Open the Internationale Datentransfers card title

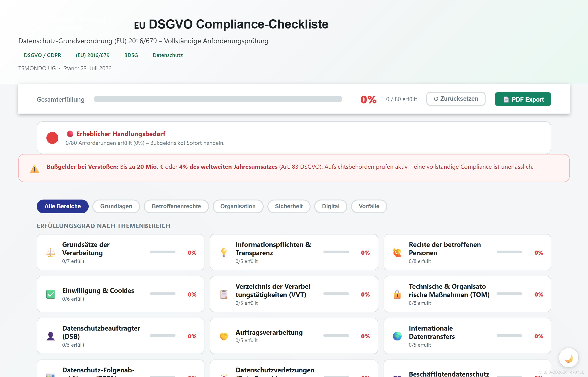click(x=432, y=332)
